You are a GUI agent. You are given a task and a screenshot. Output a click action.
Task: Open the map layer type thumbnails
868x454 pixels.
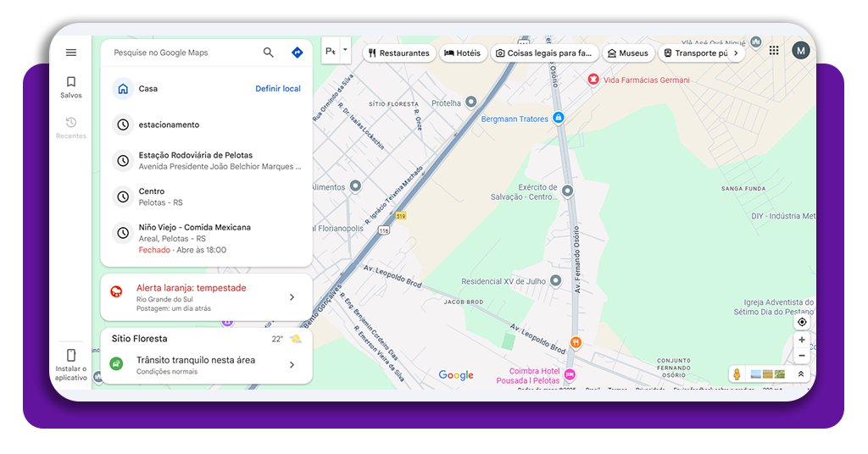click(x=768, y=374)
